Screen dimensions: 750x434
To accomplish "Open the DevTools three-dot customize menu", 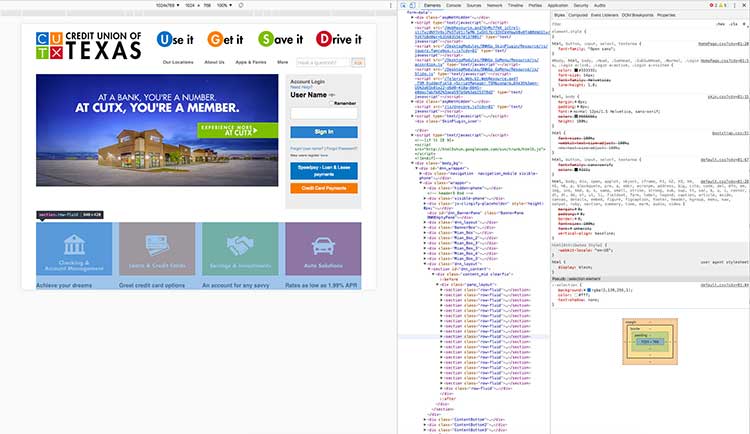I will point(735,5).
